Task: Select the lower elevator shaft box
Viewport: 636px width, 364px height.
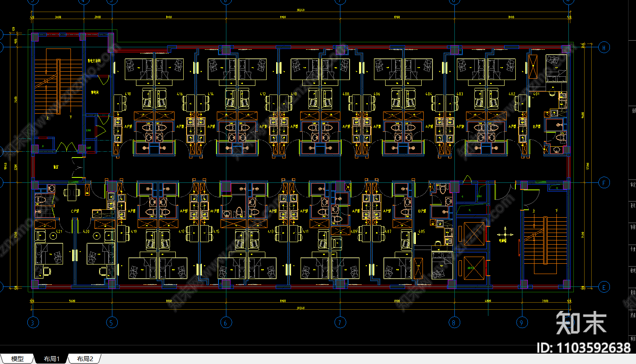Action: tap(473, 268)
